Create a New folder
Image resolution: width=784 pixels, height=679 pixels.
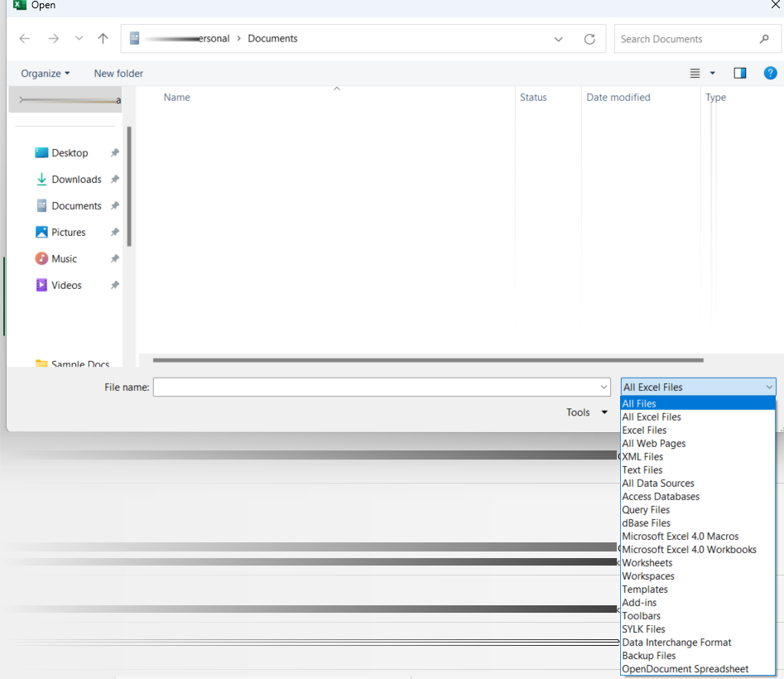pyautogui.click(x=118, y=74)
